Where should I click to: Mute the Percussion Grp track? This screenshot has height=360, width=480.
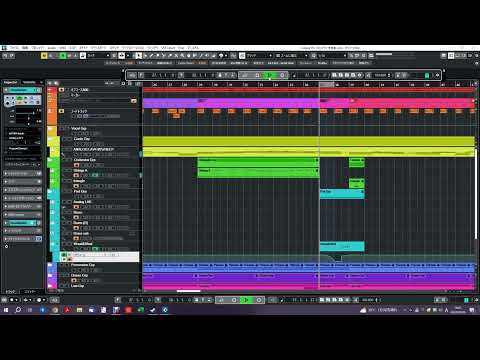tap(62, 265)
